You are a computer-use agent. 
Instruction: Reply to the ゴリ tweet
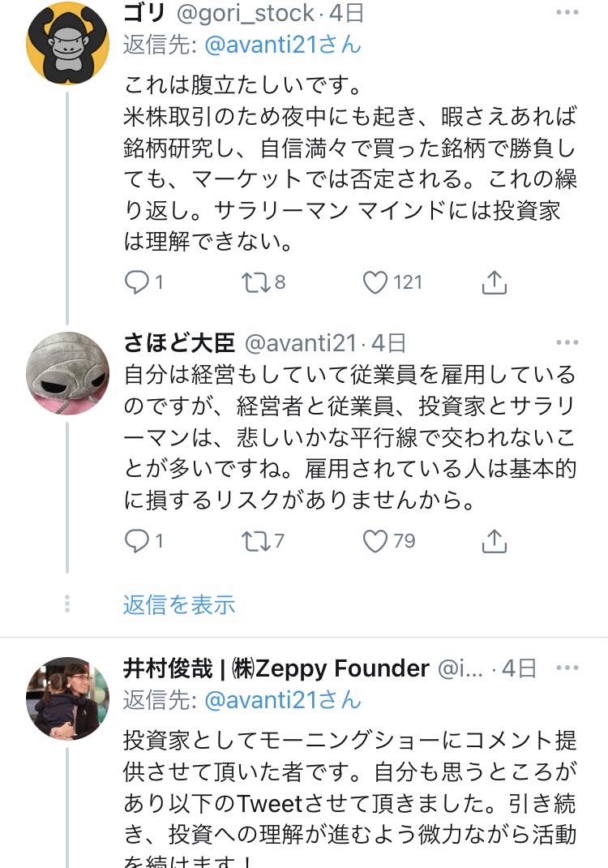coord(137,281)
